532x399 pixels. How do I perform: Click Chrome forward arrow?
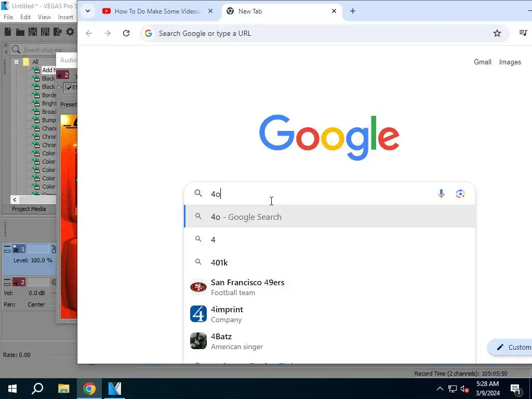pyautogui.click(x=108, y=33)
